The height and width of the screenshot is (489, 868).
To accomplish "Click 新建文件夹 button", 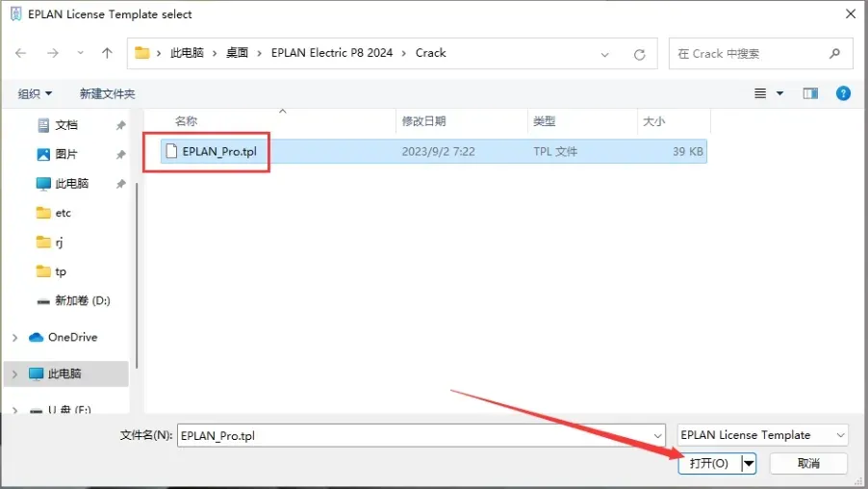I will point(108,93).
